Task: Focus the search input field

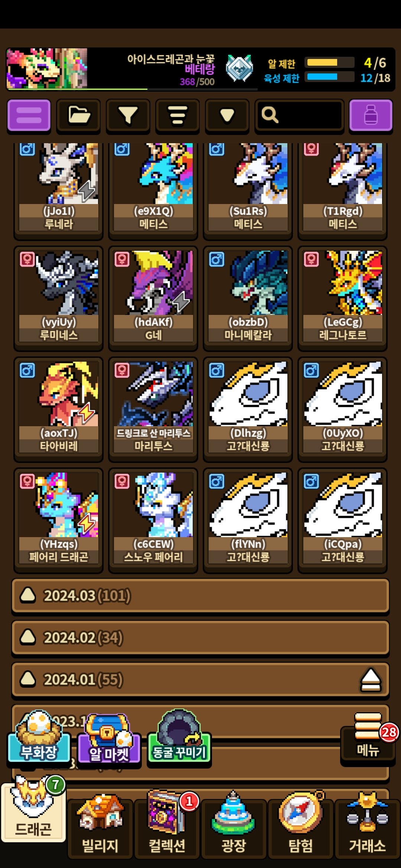Action: click(299, 115)
